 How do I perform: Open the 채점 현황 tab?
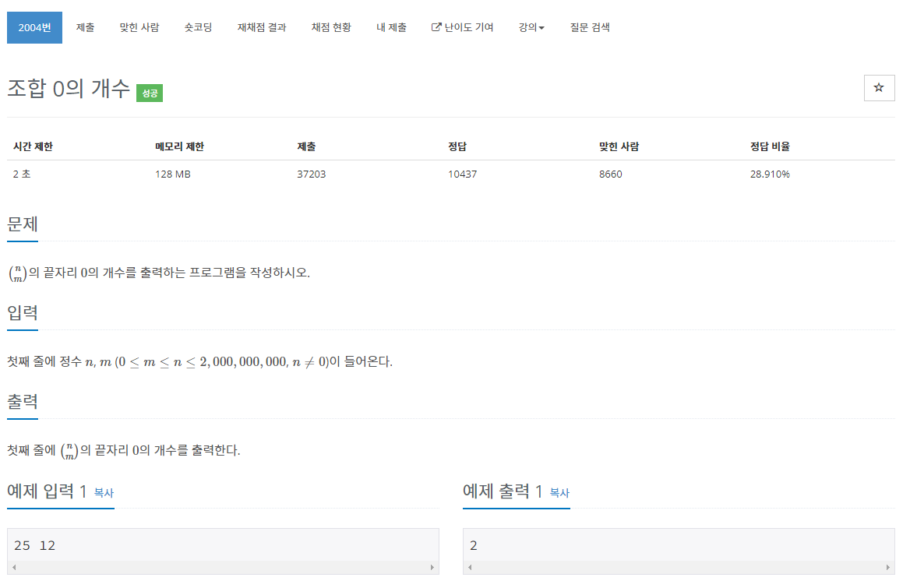click(x=331, y=27)
